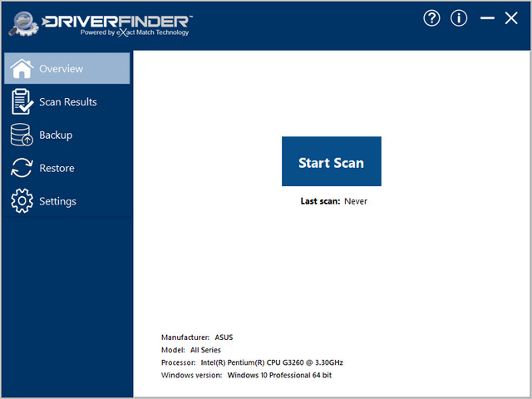
Task: Minimize the DriverFinder window
Action: tap(487, 18)
